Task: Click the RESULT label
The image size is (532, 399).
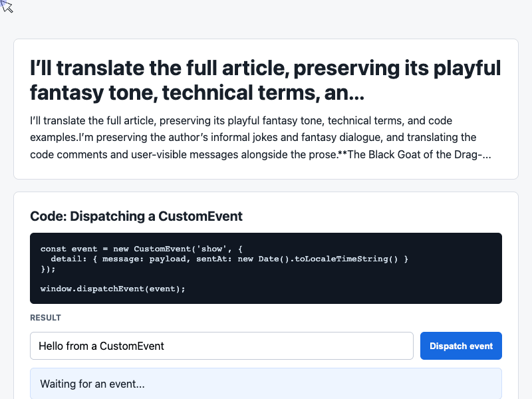Action: tap(45, 318)
